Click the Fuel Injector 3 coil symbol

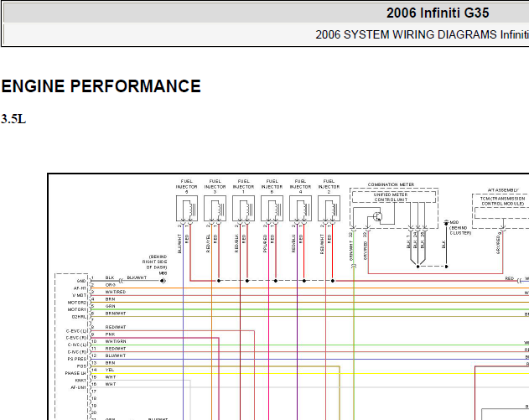[x=215, y=209]
